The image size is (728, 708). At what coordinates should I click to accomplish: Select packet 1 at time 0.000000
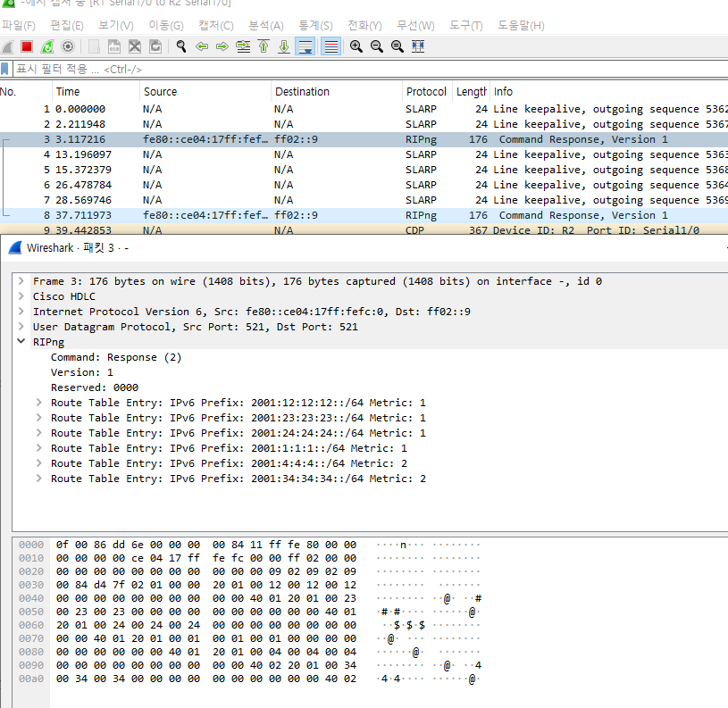click(364, 109)
